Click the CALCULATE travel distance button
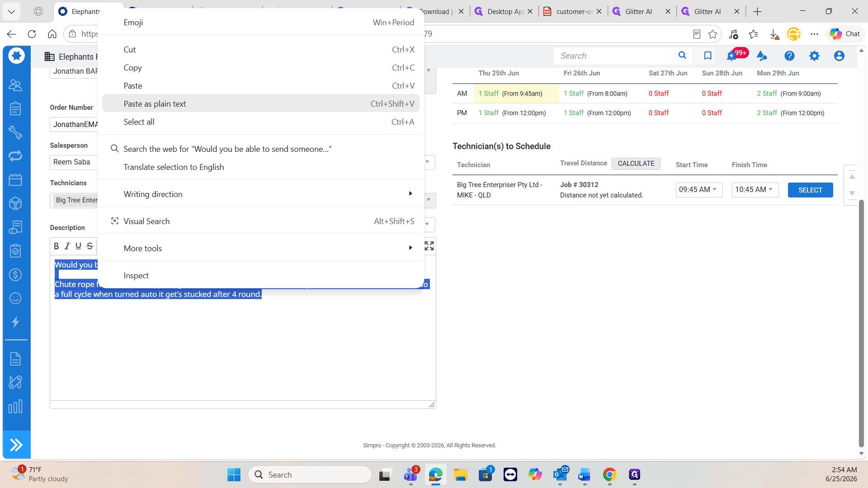This screenshot has height=488, width=868. pos(636,163)
